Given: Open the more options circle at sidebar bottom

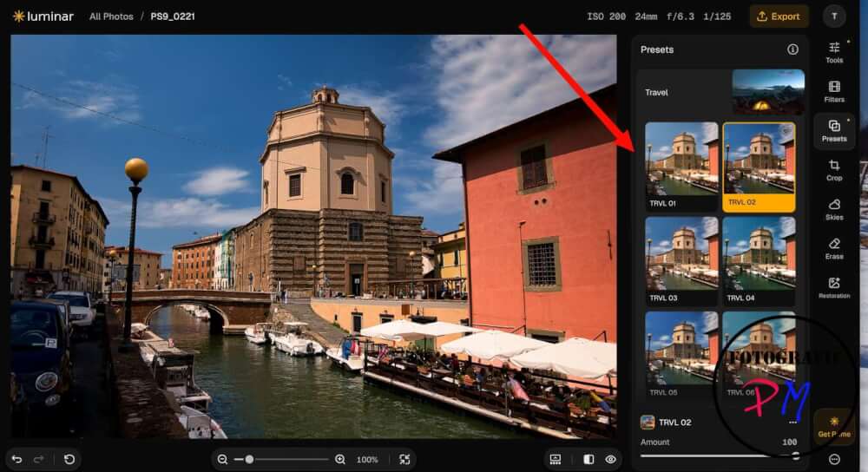Looking at the screenshot, I should click(x=834, y=459).
